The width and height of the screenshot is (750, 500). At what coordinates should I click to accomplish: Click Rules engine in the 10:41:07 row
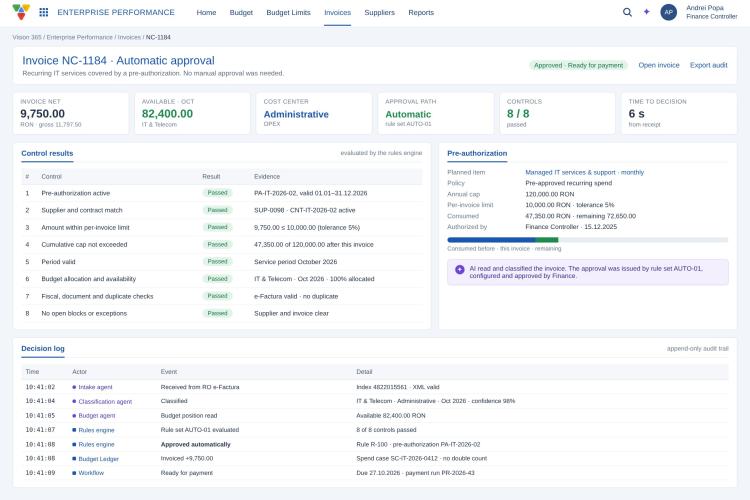[96, 430]
